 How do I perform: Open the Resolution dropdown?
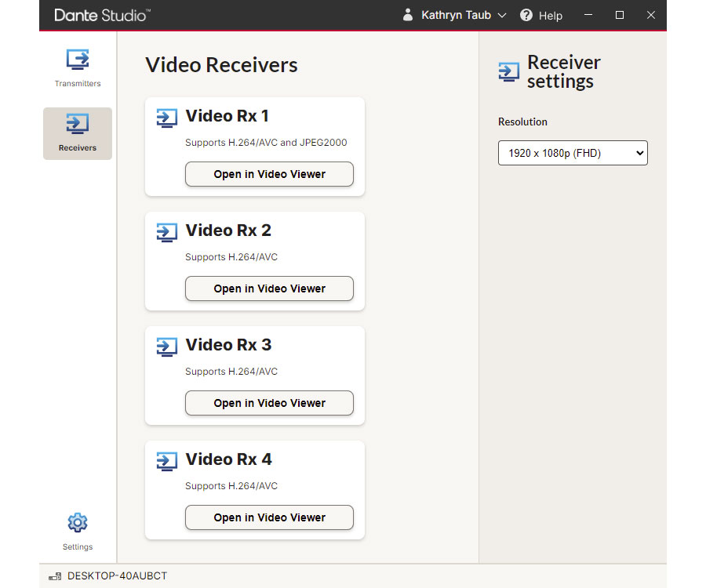[x=573, y=153]
